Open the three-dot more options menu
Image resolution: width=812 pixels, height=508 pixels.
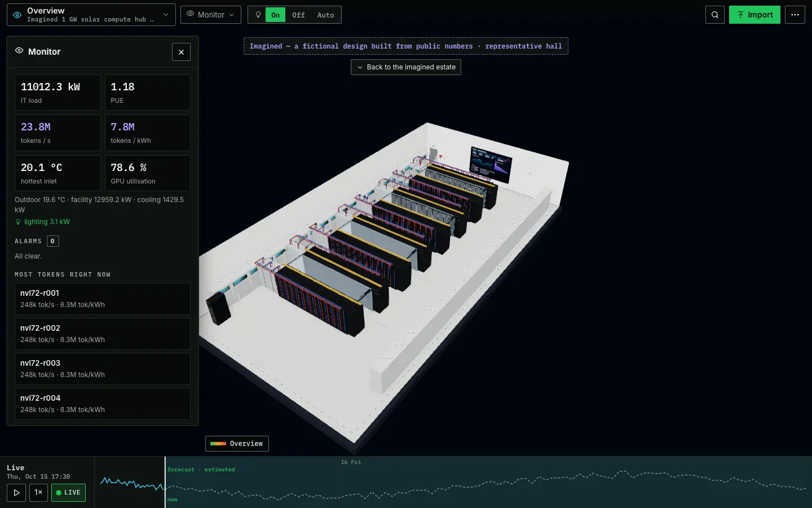(795, 15)
